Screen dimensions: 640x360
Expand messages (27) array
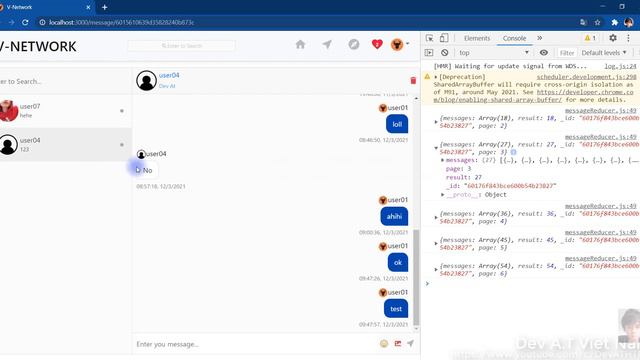[442, 160]
